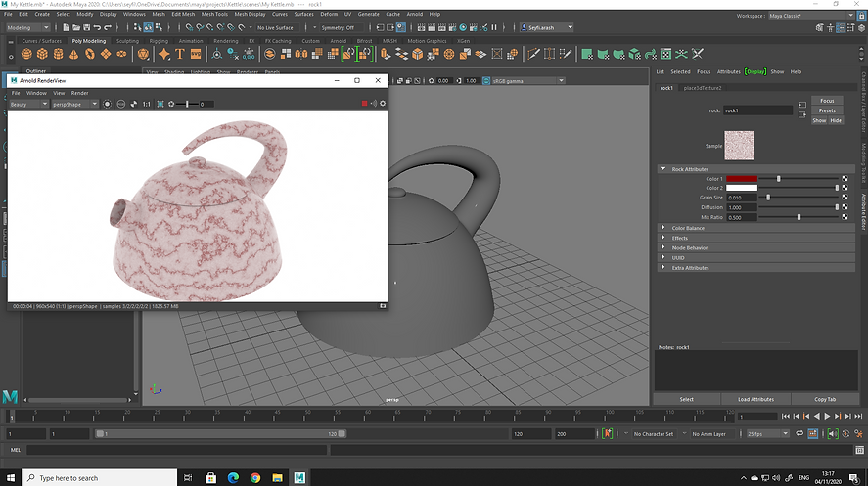Open the Modeling menu set dropdown

[27, 27]
